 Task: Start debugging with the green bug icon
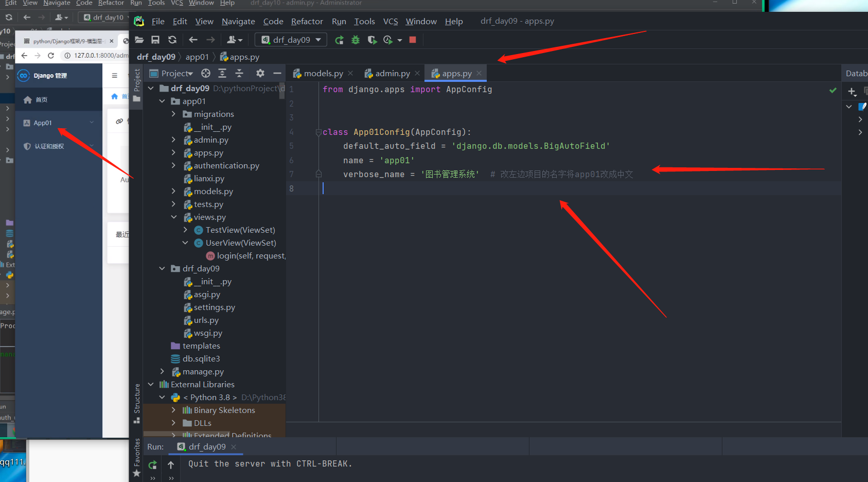pos(356,40)
